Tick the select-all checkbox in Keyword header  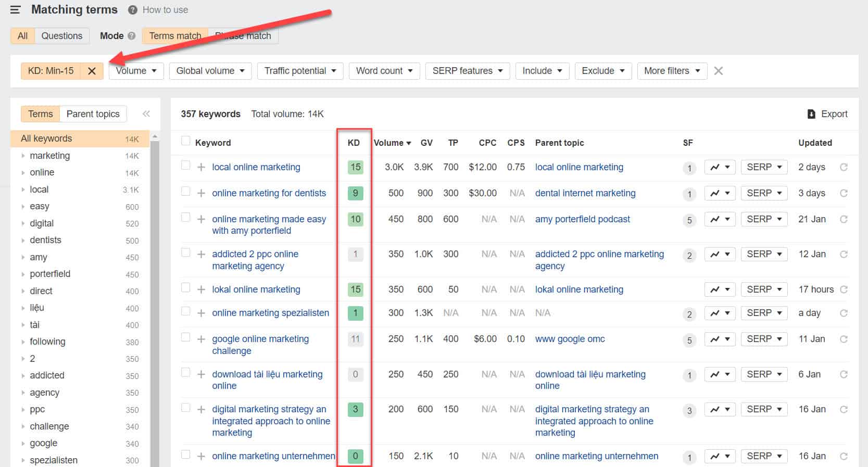[x=185, y=141]
